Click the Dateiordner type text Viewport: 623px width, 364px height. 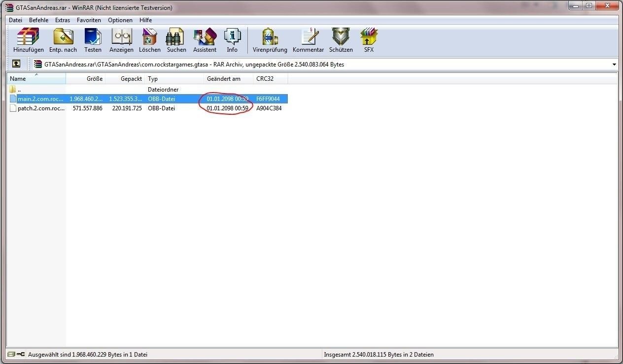coord(163,90)
